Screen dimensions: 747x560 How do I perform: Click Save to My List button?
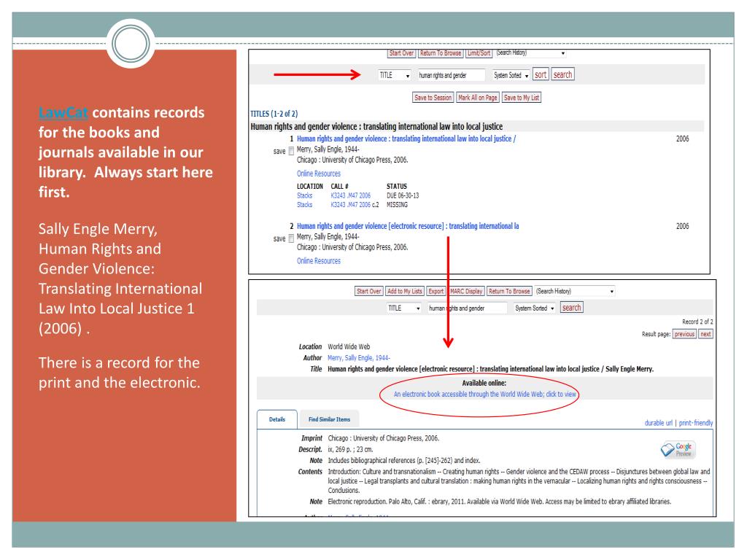[x=521, y=98]
